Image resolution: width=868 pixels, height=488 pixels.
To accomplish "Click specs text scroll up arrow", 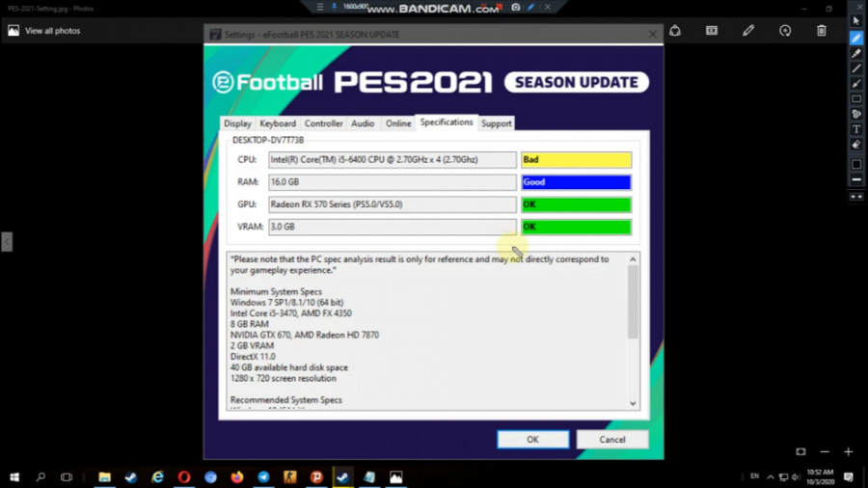I will pos(633,259).
